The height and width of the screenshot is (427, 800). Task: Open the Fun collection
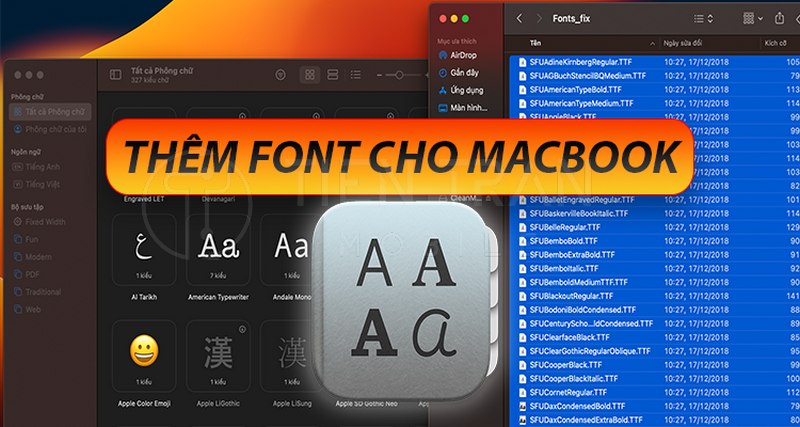coord(26,239)
